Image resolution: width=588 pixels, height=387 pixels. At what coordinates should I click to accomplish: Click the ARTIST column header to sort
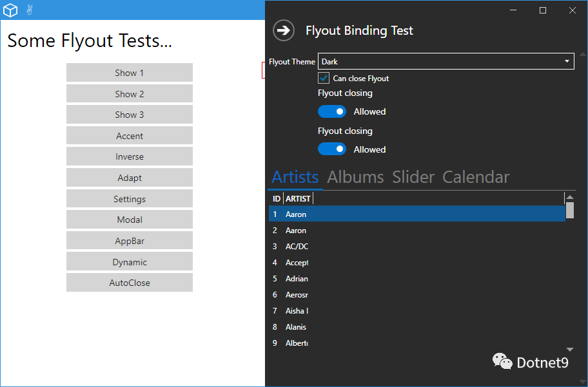298,198
